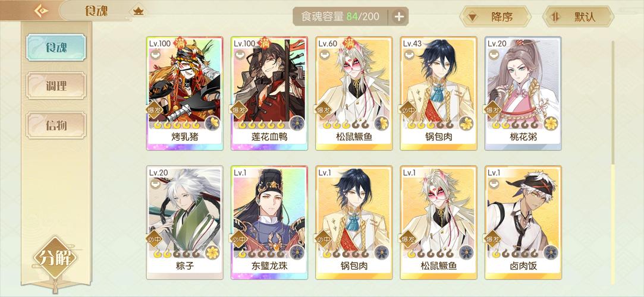Screen dimensions: 644x297
Task: Select the 食魂 sidebar tab
Action: tap(56, 48)
